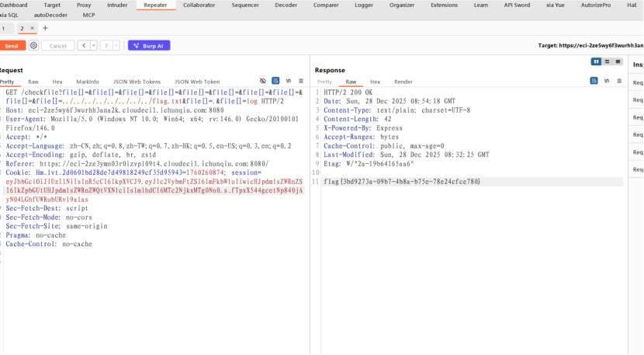The image size is (644, 355).
Task: Add a new Repeater tab with plus
Action: 45,28
